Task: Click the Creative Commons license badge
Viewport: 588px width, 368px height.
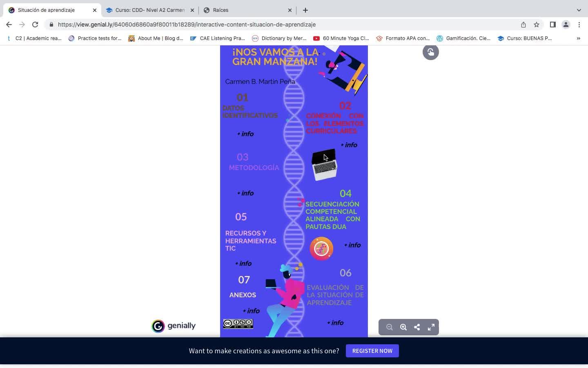Action: point(238,324)
